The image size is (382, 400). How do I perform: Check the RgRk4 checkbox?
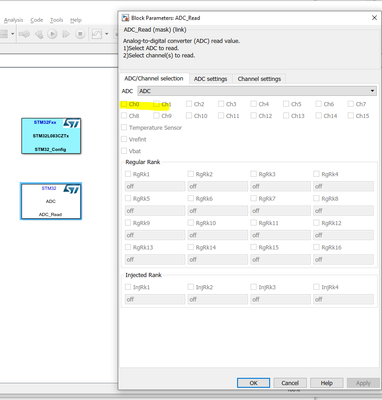pyautogui.click(x=316, y=174)
